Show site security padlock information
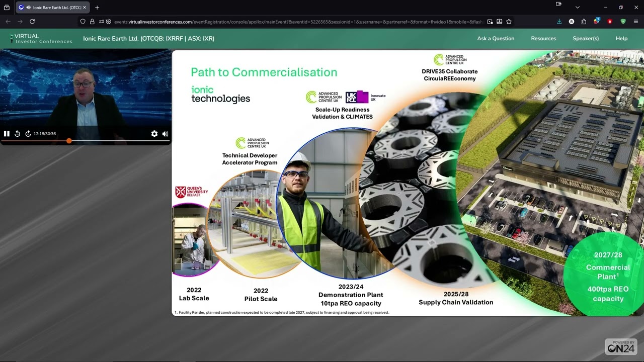Viewport: 644px width, 362px height. point(92,22)
